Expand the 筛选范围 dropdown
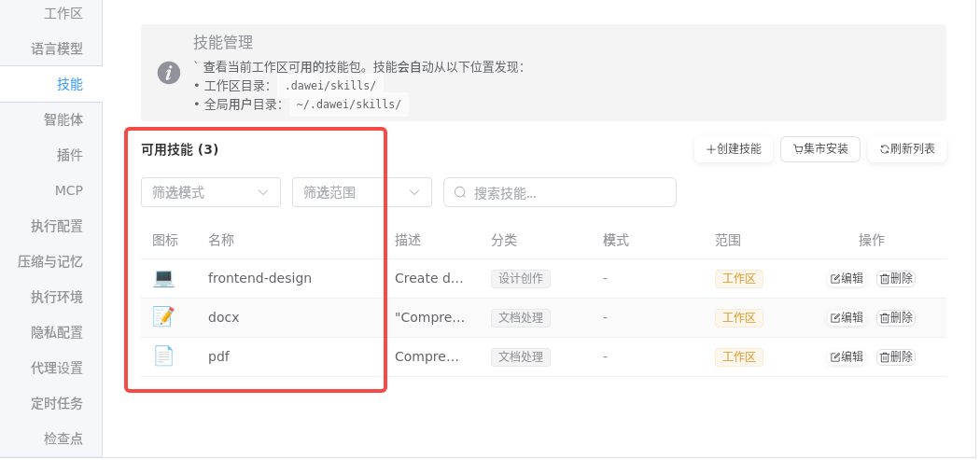 point(362,192)
